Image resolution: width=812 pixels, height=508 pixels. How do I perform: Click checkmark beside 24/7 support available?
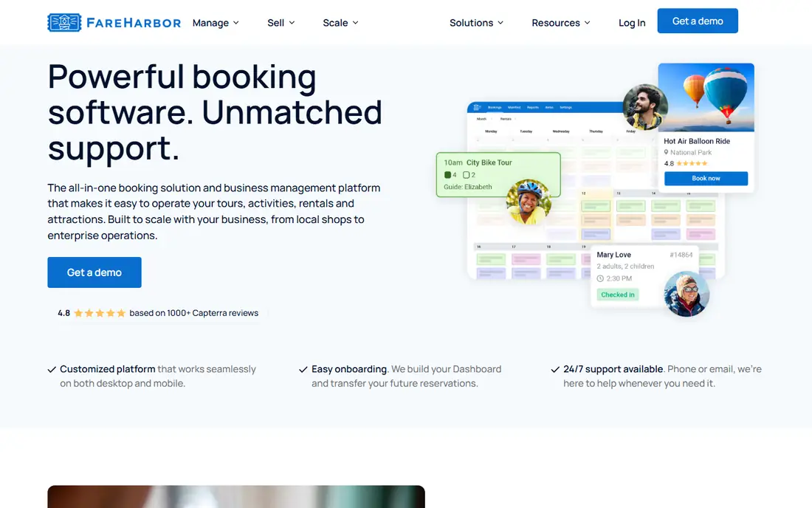555,369
